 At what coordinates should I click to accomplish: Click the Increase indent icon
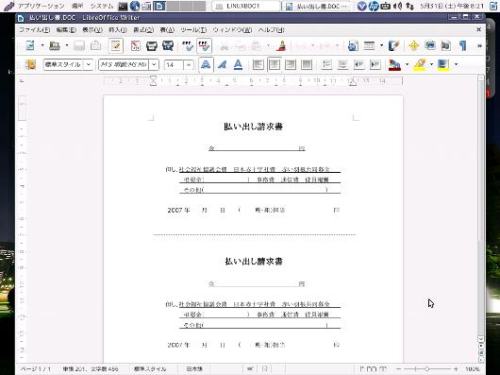375,64
